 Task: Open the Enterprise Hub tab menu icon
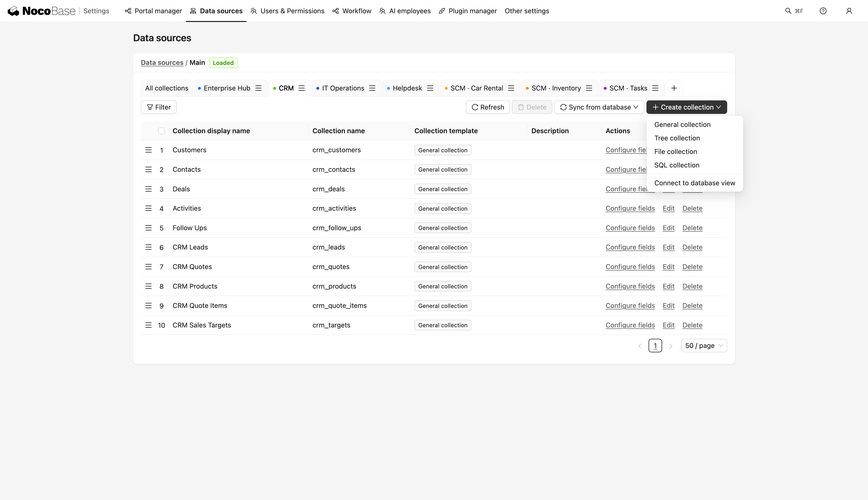coord(259,88)
